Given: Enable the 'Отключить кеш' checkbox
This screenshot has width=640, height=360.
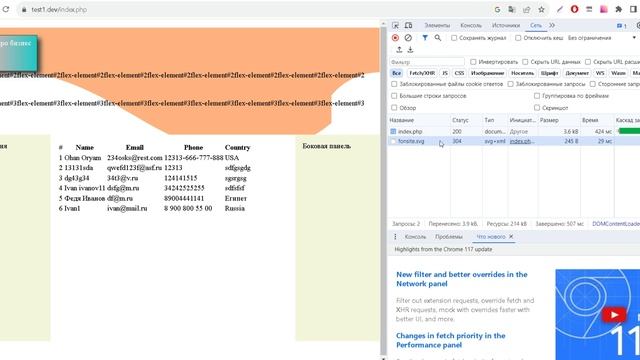Looking at the screenshot, I should (x=518, y=38).
